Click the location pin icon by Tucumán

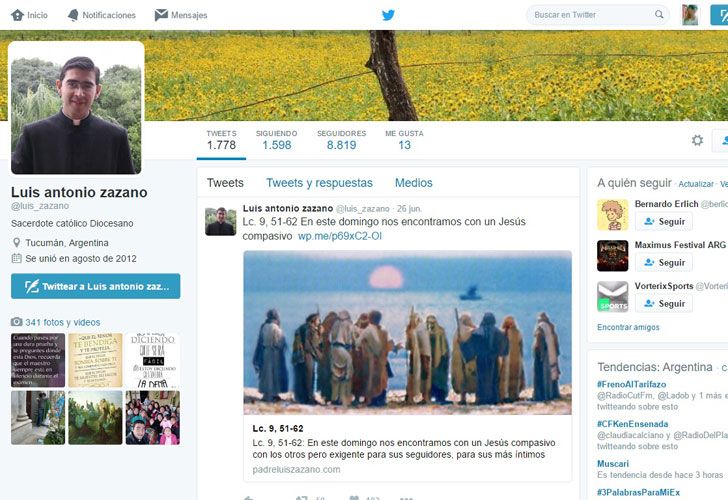coord(16,243)
